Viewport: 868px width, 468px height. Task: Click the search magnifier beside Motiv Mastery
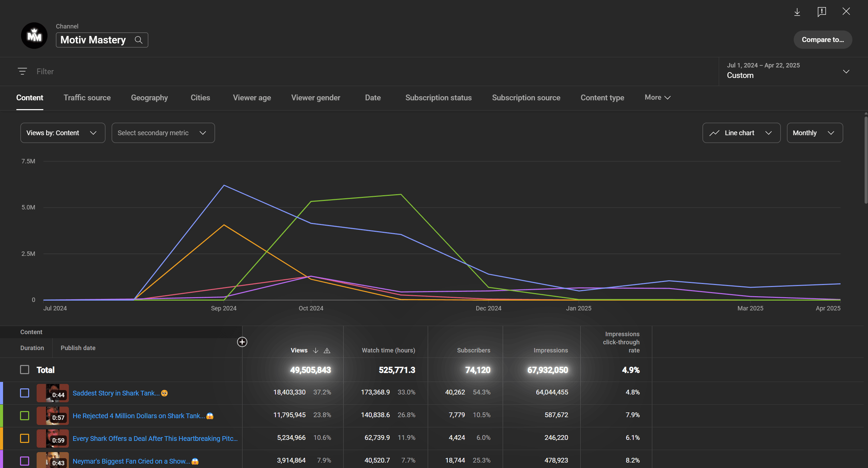pos(138,40)
